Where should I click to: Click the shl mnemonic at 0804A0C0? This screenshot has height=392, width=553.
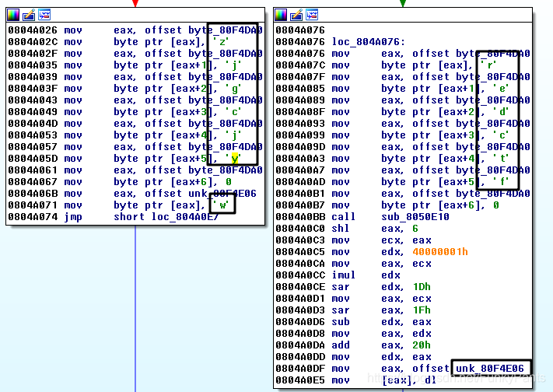click(341, 229)
